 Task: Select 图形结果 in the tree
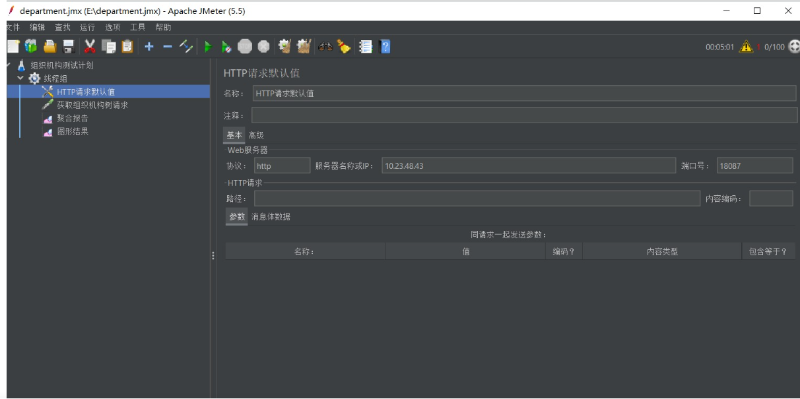[72, 132]
